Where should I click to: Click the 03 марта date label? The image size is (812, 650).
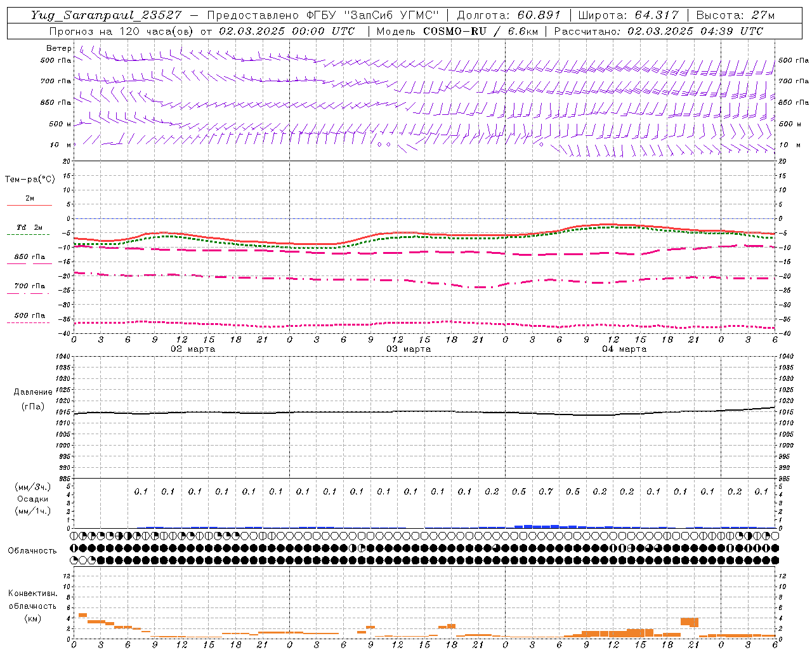pyautogui.click(x=409, y=349)
